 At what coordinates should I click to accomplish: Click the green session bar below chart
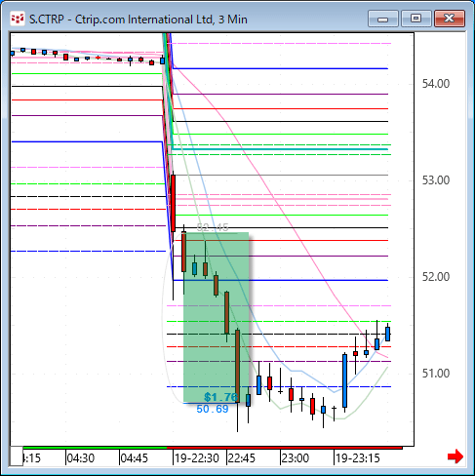click(95, 448)
